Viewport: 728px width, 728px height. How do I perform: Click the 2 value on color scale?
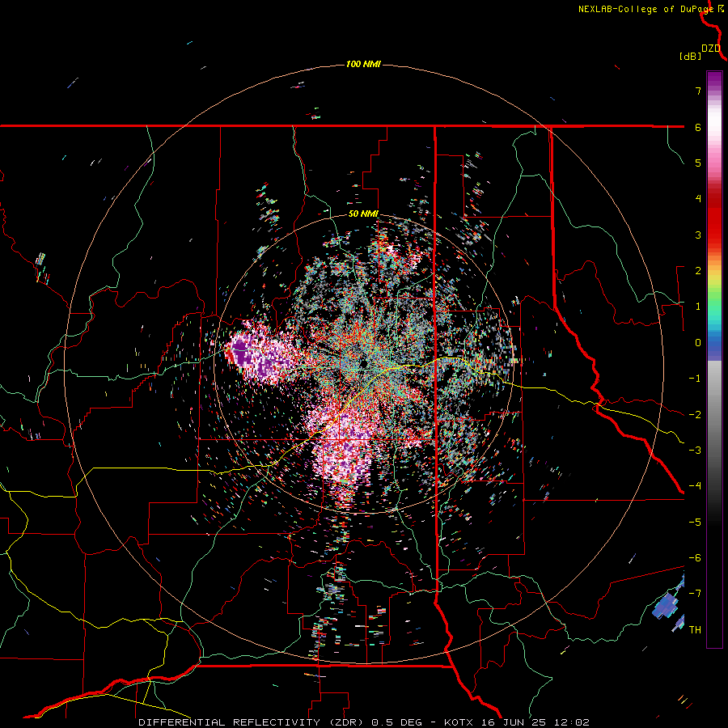698,271
